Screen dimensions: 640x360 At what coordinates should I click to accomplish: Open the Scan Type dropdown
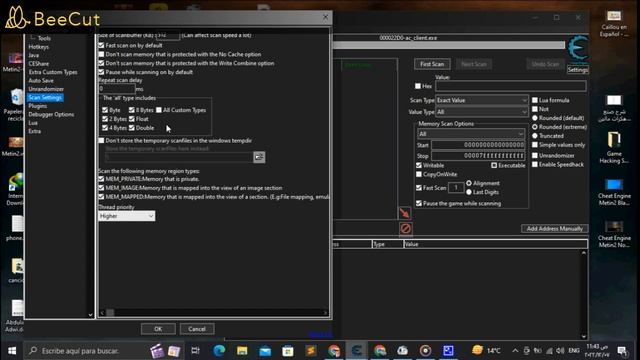point(482,100)
